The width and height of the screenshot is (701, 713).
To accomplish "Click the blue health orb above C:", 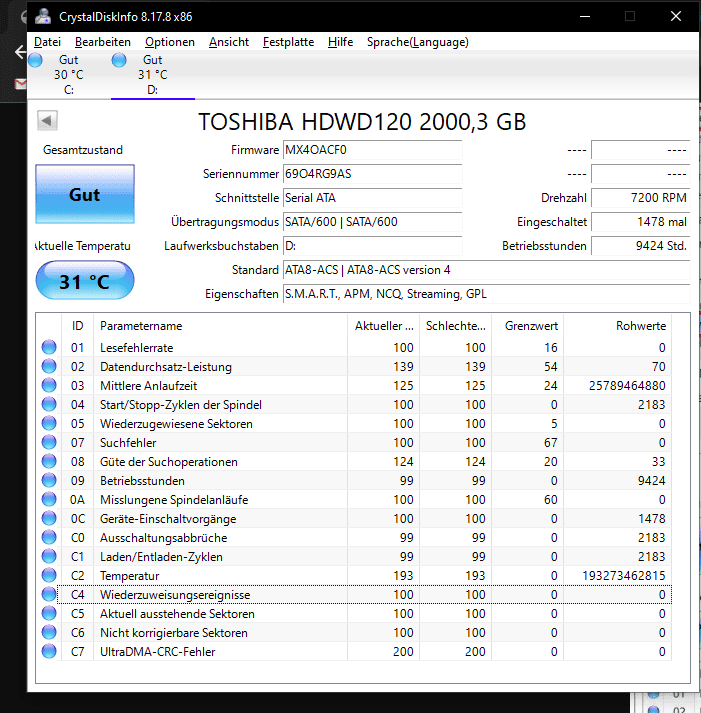I will pyautogui.click(x=35, y=60).
